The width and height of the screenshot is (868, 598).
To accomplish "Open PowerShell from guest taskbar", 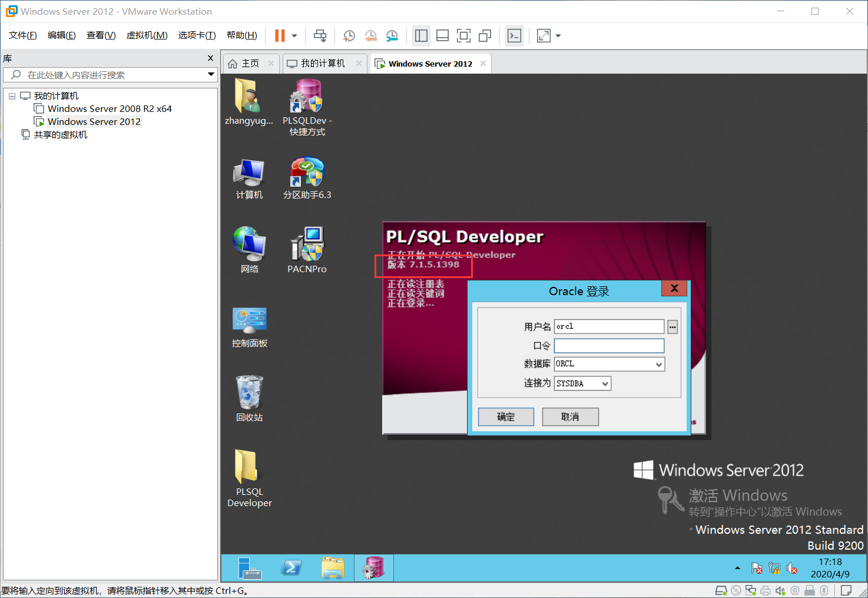I will click(291, 569).
